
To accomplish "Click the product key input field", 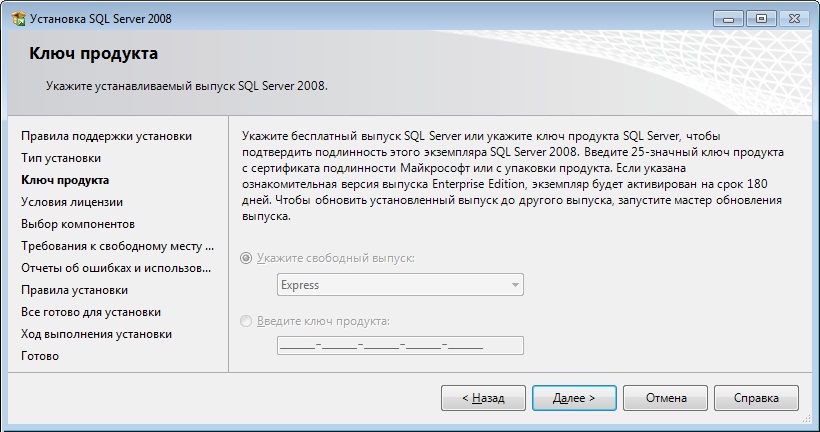I will 400,346.
